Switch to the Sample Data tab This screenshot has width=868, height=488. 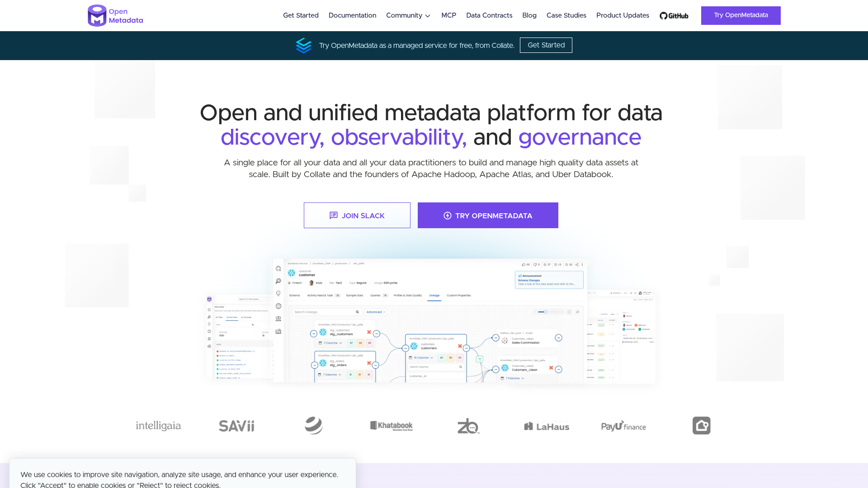point(355,296)
